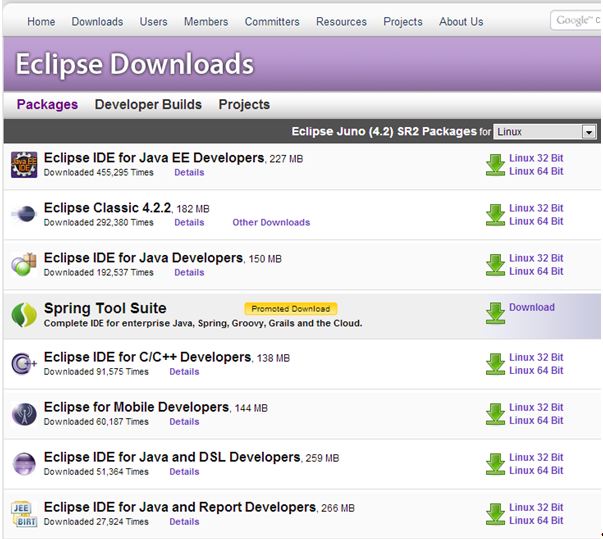Click the Java EE IDE package icon
This screenshot has height=539, width=603.
tap(24, 165)
